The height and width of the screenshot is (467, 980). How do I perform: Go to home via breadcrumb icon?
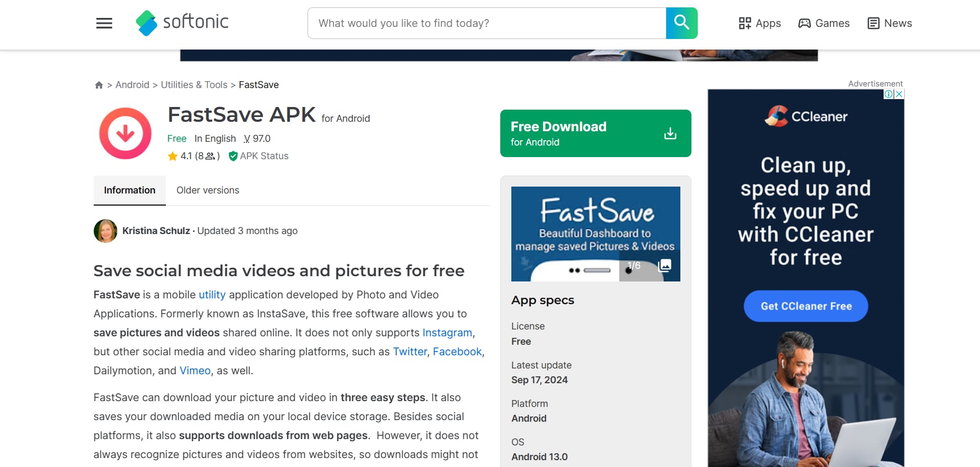(x=98, y=85)
